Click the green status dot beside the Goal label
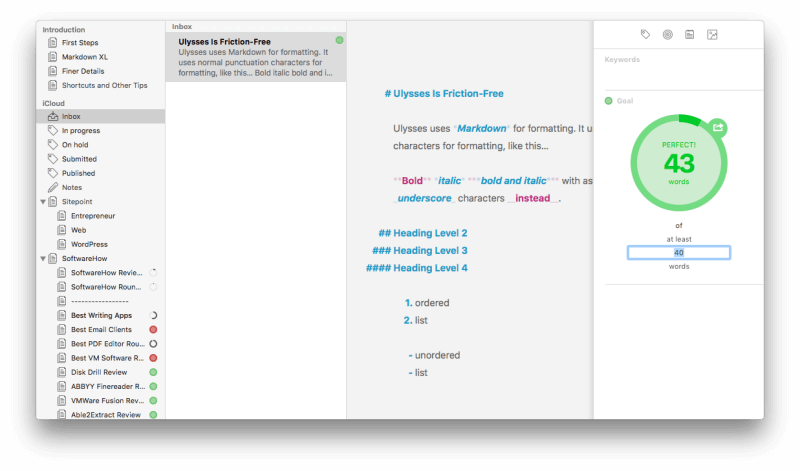Image resolution: width=800 pixels, height=471 pixels. [608, 101]
